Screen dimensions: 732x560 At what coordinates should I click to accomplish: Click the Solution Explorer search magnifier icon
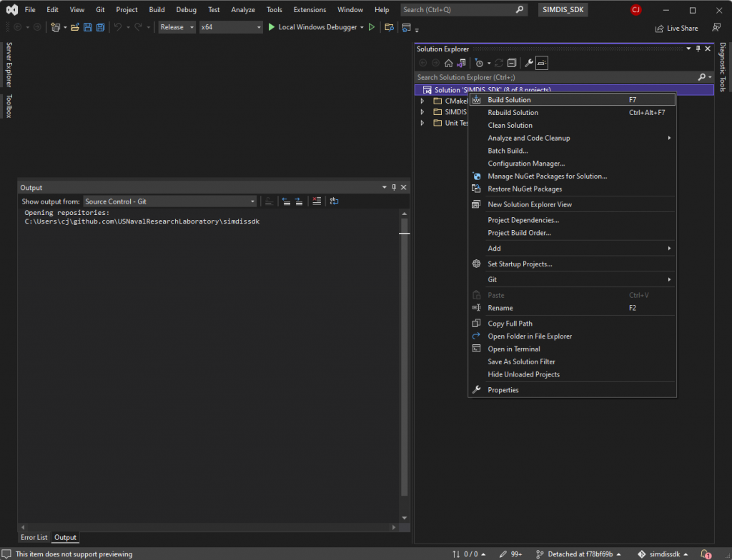[x=701, y=77]
